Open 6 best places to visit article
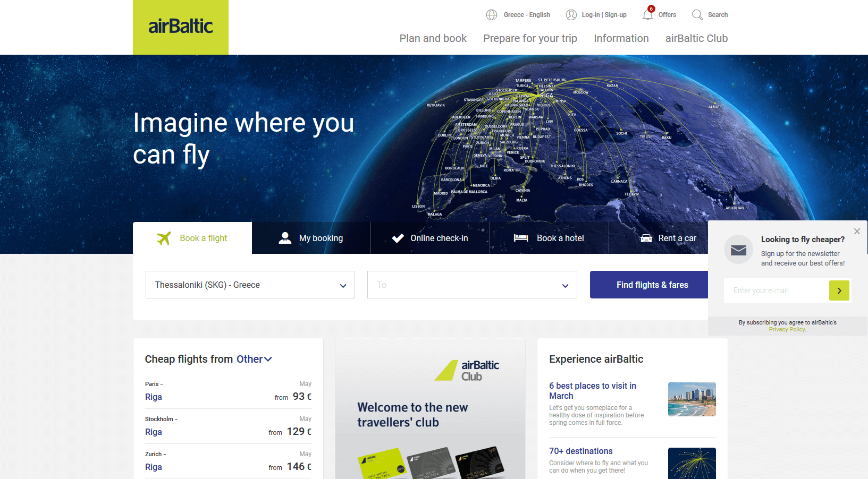Image resolution: width=868 pixels, height=479 pixels. [593, 391]
